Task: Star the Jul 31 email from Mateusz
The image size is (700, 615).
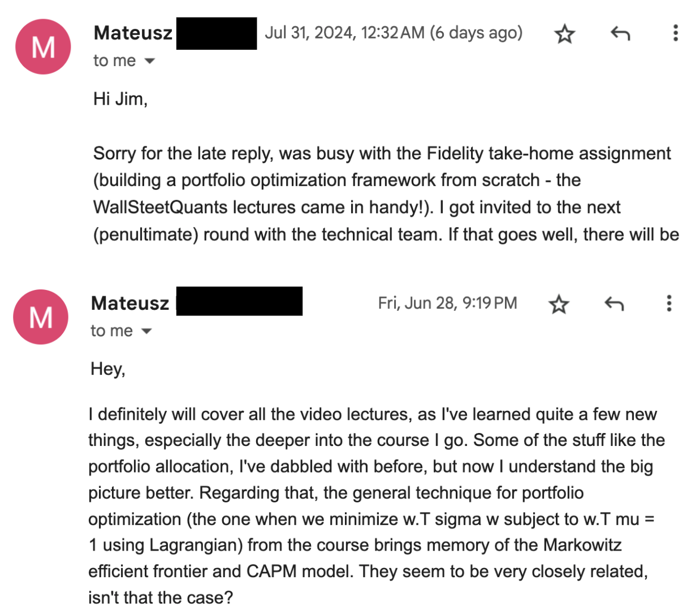Action: pos(564,34)
